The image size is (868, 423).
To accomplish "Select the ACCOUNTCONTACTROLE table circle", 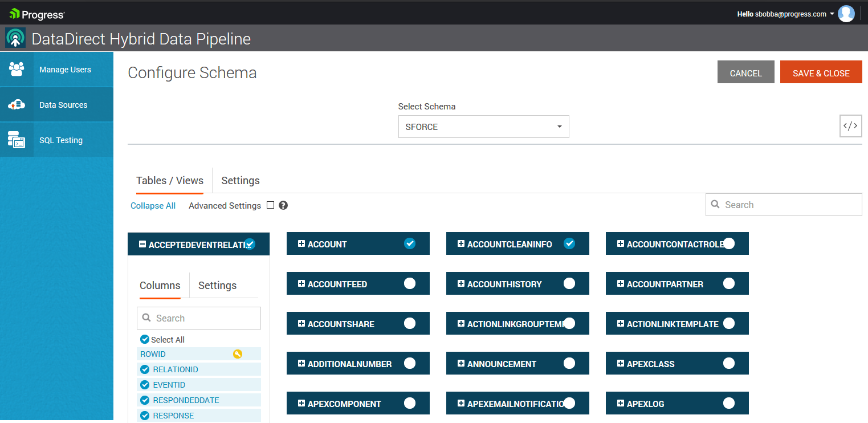I will (729, 243).
